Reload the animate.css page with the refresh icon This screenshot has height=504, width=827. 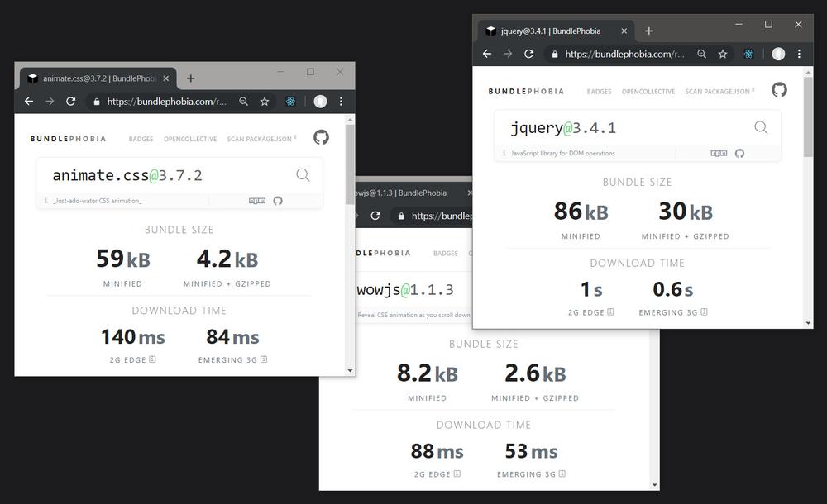click(x=71, y=101)
